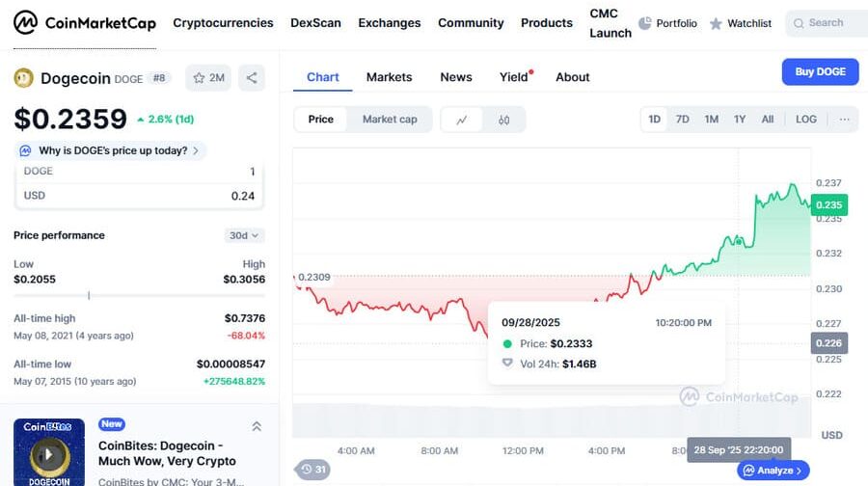Switch to the Chart tab

323,77
